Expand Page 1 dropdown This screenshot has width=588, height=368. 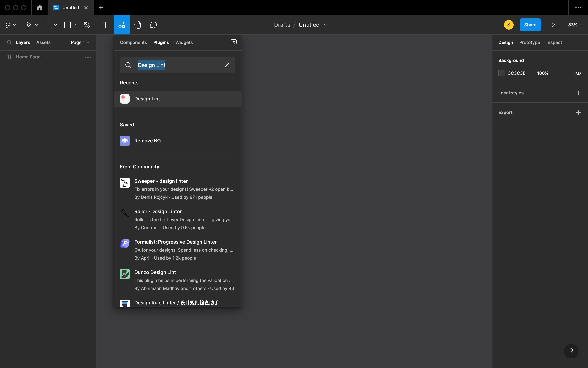[80, 42]
